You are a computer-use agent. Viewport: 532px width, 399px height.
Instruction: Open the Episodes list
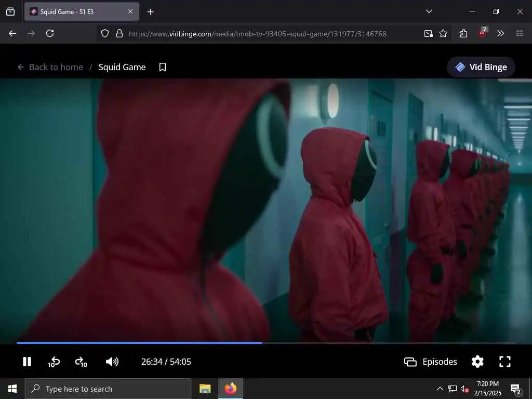[x=431, y=362]
